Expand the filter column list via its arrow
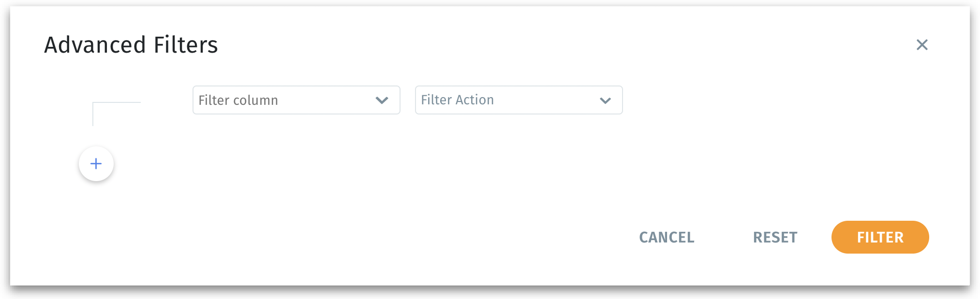 tap(382, 100)
